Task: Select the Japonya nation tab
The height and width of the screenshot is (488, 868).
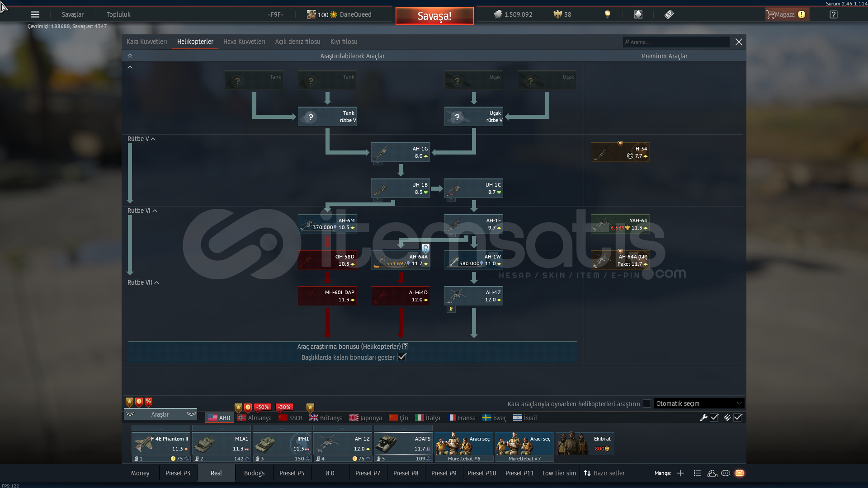Action: [x=366, y=418]
